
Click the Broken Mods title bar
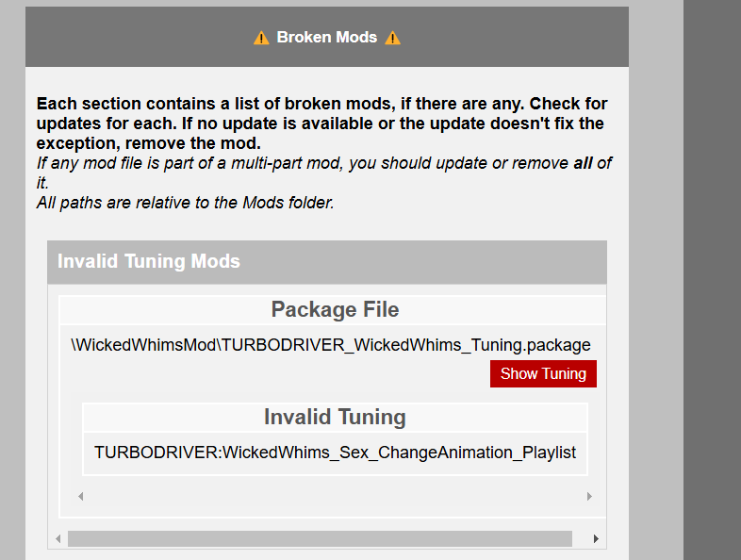click(x=327, y=37)
